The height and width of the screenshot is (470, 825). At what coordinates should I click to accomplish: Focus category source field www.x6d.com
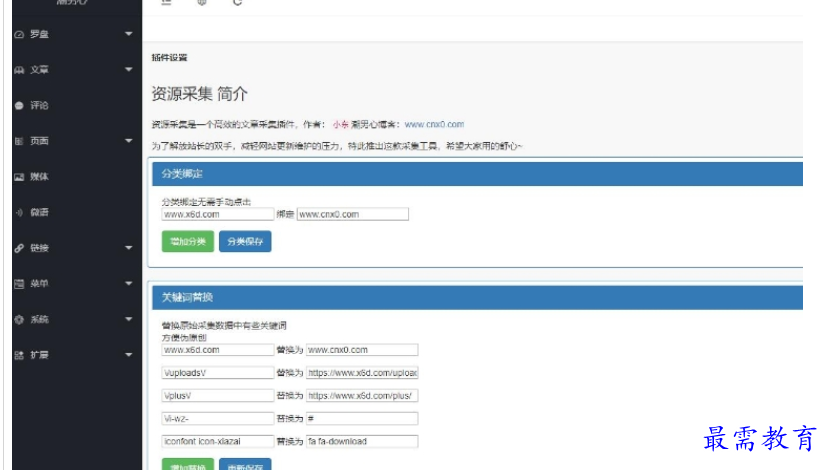point(218,214)
